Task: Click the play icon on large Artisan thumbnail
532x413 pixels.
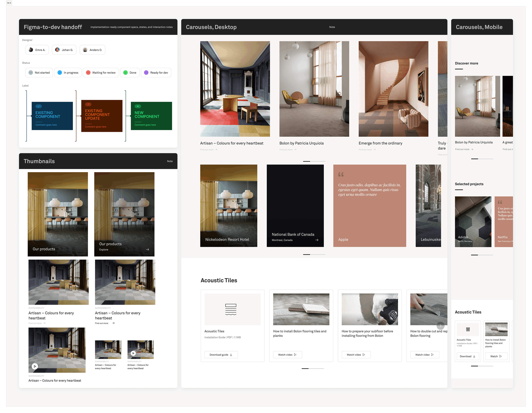Action: tap(35, 366)
